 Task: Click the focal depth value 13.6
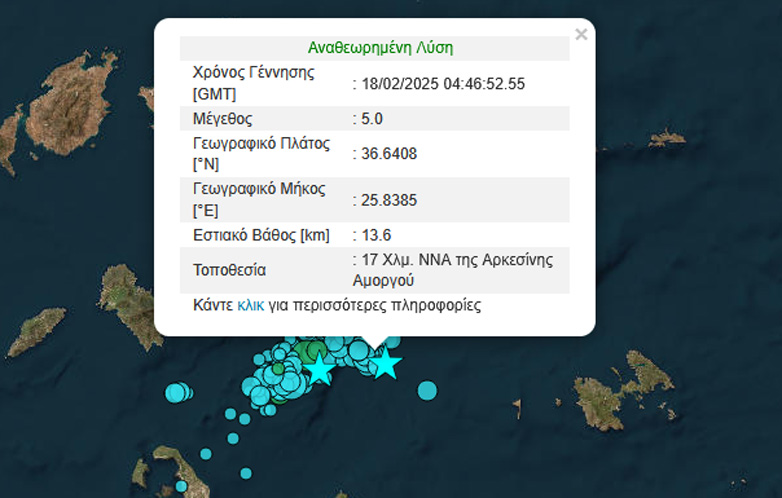375,235
